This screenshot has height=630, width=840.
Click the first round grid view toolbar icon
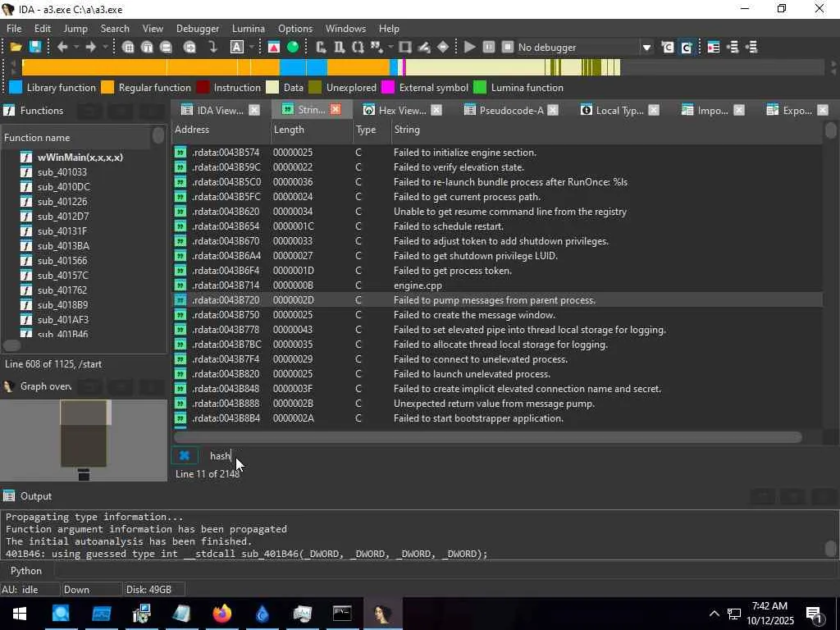pyautogui.click(x=127, y=47)
